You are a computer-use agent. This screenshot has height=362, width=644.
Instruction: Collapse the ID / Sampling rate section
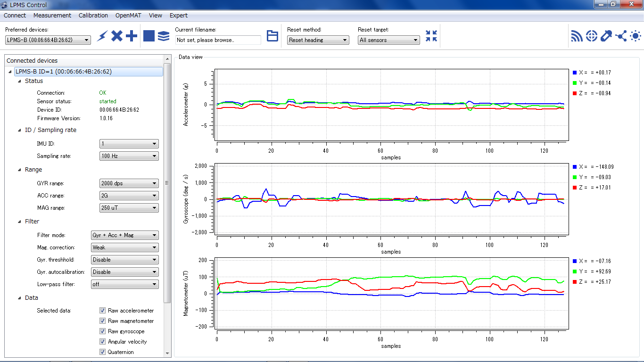[19, 130]
